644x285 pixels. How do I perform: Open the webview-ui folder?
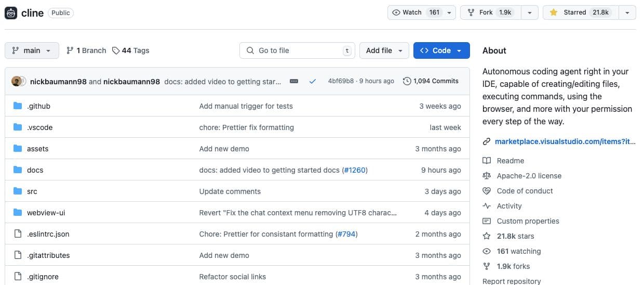click(46, 213)
